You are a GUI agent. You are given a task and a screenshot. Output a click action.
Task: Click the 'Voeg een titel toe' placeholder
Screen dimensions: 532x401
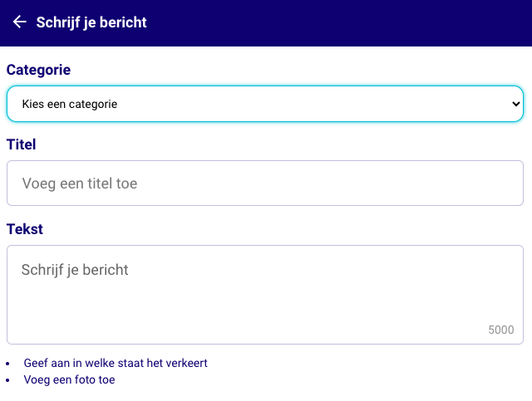click(x=80, y=183)
